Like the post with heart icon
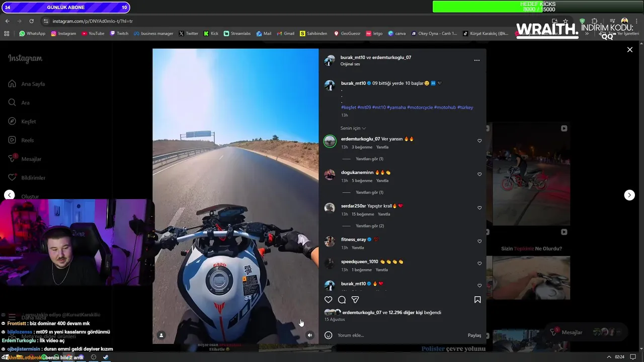The width and height of the screenshot is (644, 362). point(328,300)
